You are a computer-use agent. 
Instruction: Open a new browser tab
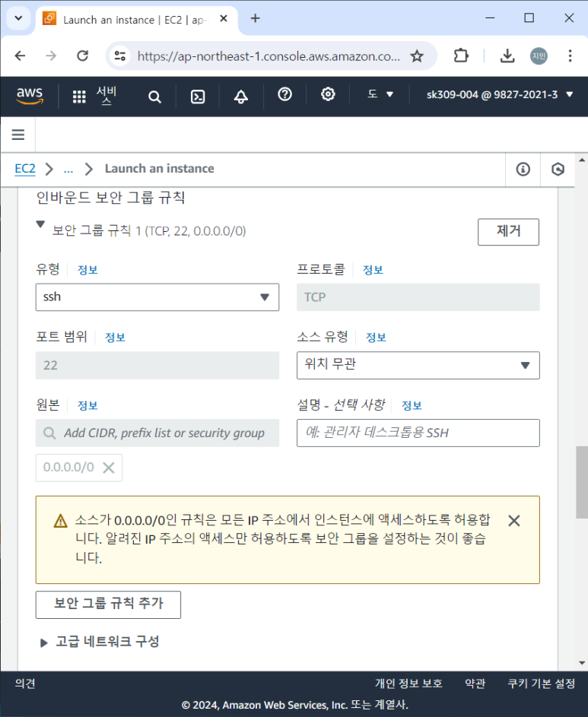pyautogui.click(x=256, y=18)
